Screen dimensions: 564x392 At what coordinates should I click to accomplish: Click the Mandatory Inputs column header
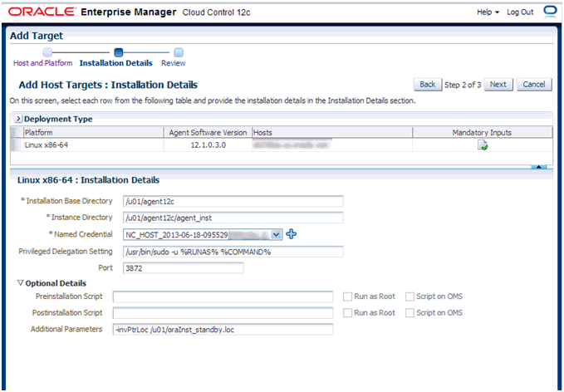(x=483, y=132)
